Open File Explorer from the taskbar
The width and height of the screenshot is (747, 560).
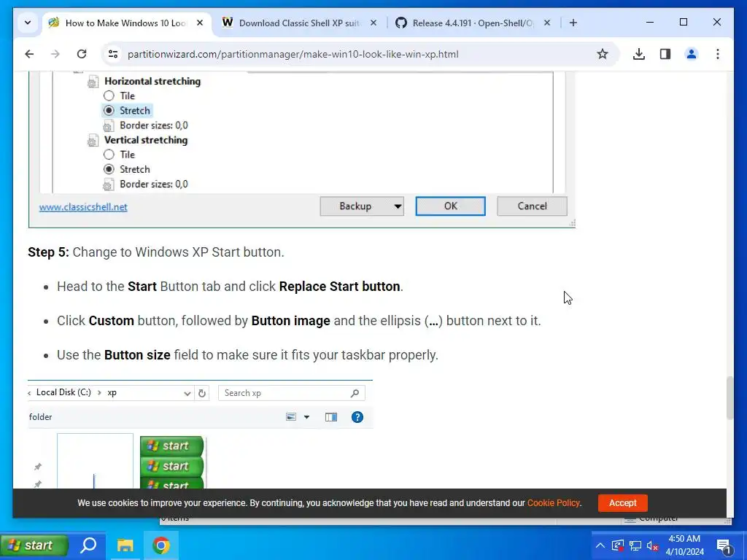point(125,545)
